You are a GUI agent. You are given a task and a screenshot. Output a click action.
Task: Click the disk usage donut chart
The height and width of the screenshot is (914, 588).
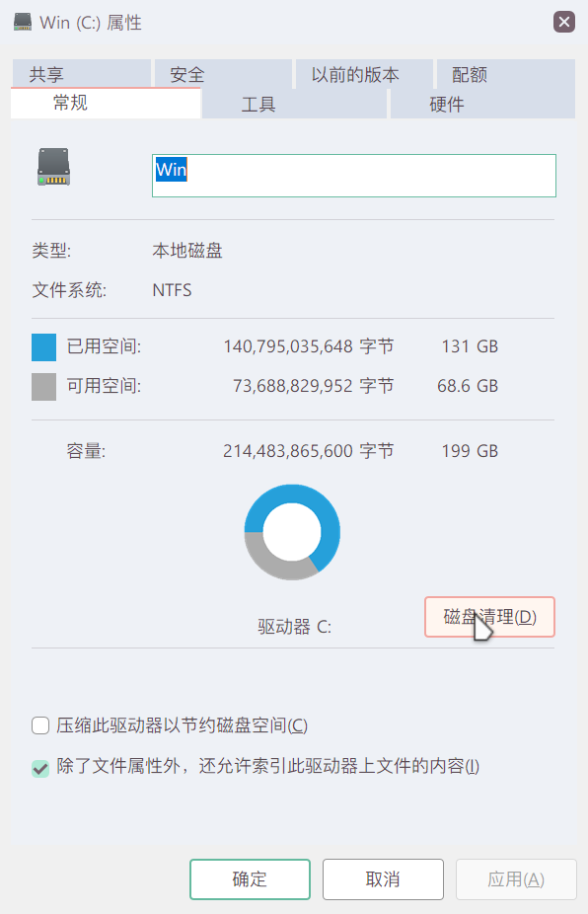click(x=292, y=532)
